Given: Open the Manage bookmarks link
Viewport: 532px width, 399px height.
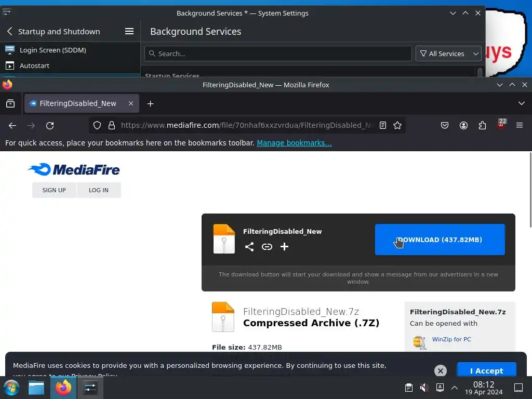Looking at the screenshot, I should tap(294, 143).
